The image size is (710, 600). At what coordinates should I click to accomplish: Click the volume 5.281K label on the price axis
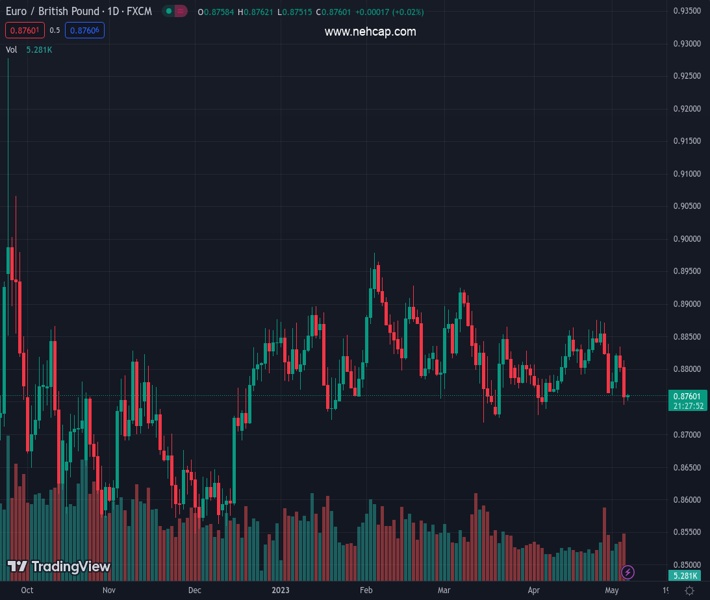click(x=686, y=576)
